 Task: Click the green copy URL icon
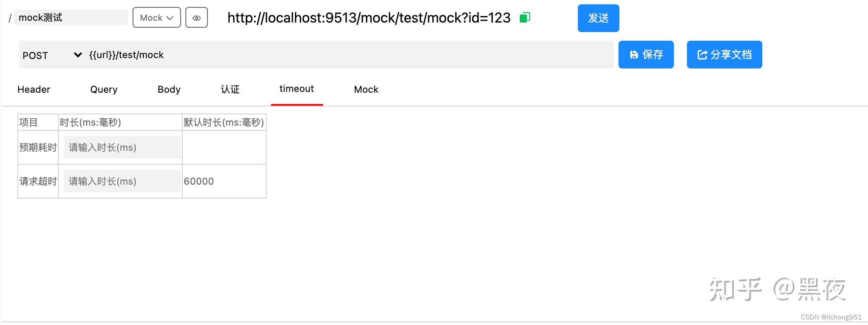pos(525,18)
